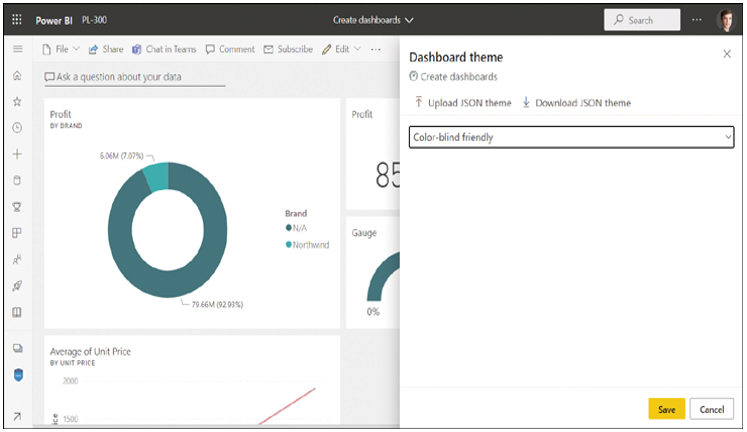Click the Create plus icon in sidebar
747x432 pixels.
[17, 154]
